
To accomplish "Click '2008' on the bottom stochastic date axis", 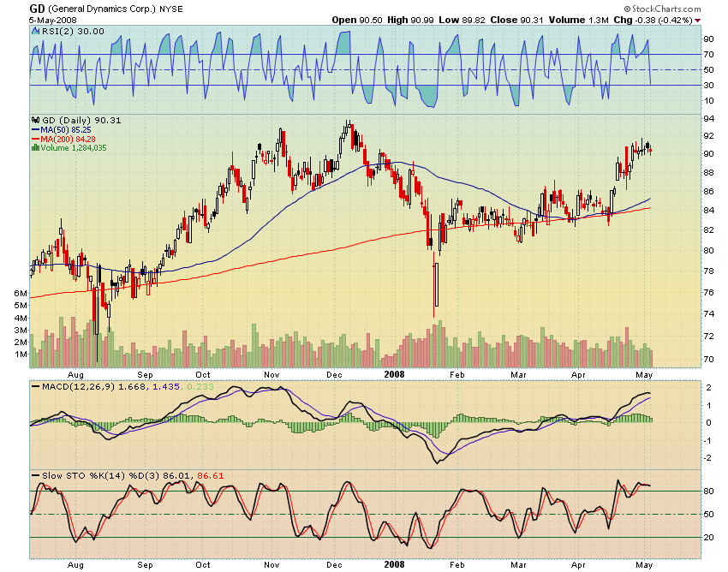I will (x=394, y=564).
